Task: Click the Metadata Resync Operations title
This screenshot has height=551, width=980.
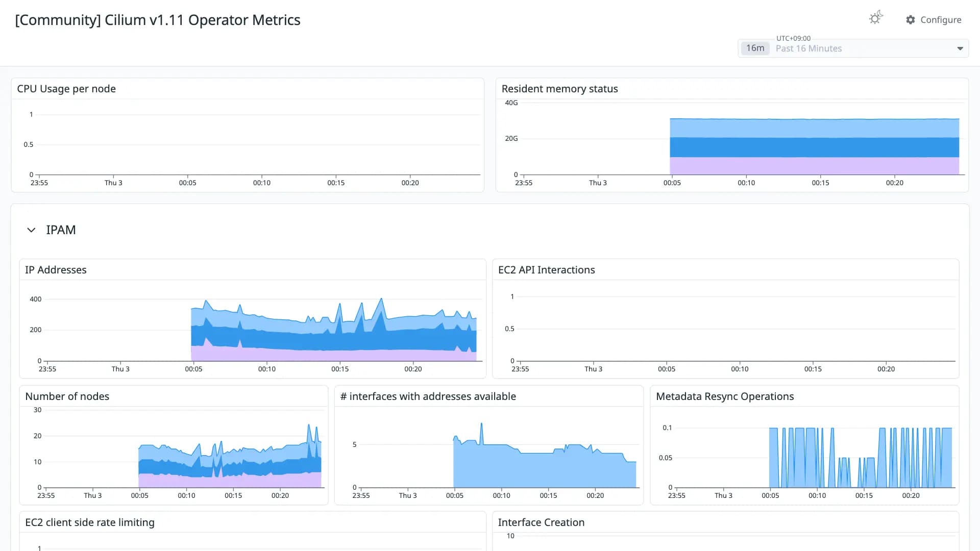Action: pyautogui.click(x=725, y=396)
